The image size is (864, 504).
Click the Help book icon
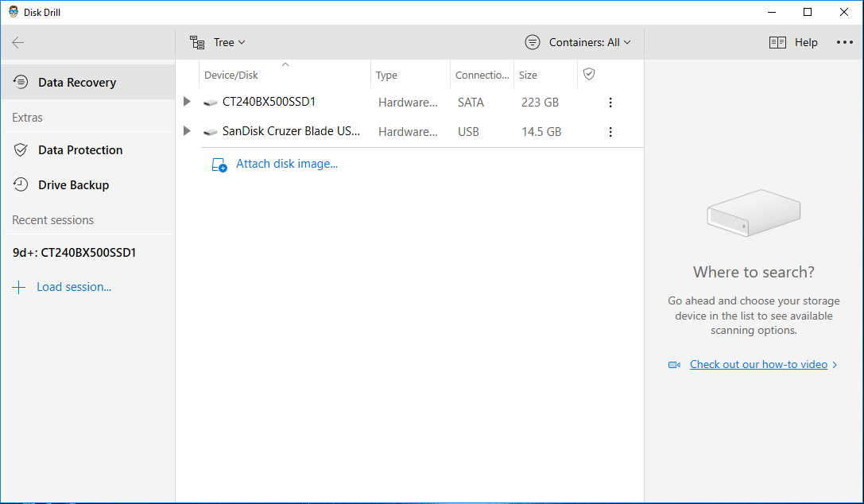777,43
